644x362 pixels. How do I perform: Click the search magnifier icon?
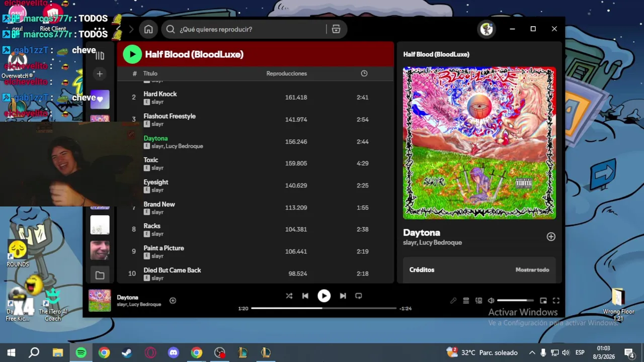pyautogui.click(x=171, y=29)
